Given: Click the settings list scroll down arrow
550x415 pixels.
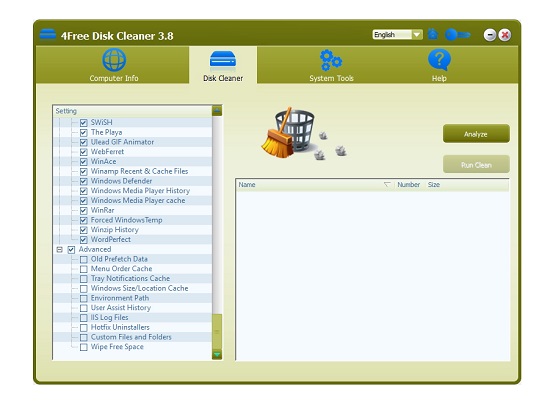Looking at the screenshot, I should [217, 354].
